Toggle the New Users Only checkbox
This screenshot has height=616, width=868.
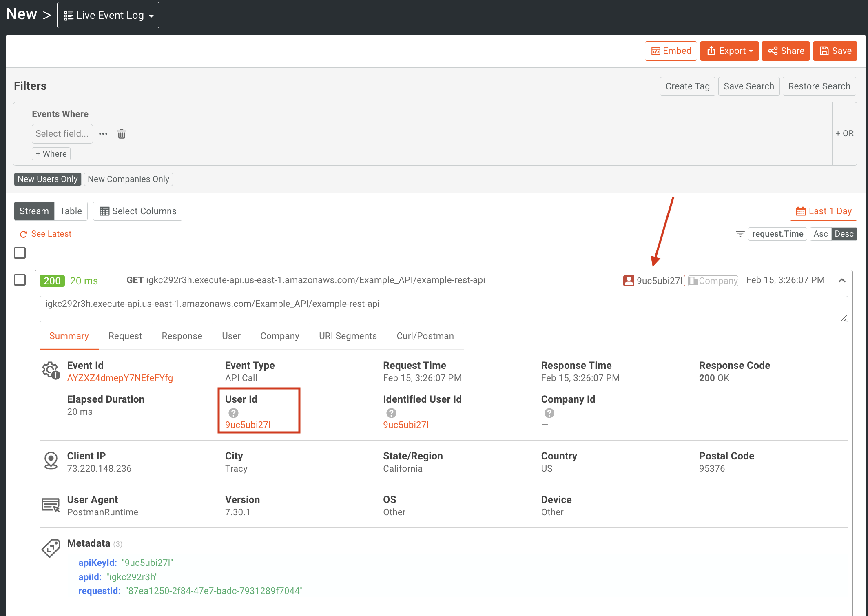tap(46, 179)
